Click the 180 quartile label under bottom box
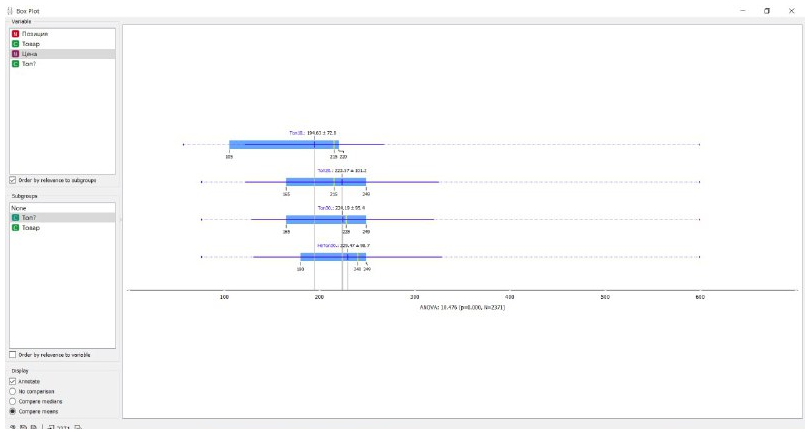Image resolution: width=812 pixels, height=429 pixels. [x=300, y=269]
